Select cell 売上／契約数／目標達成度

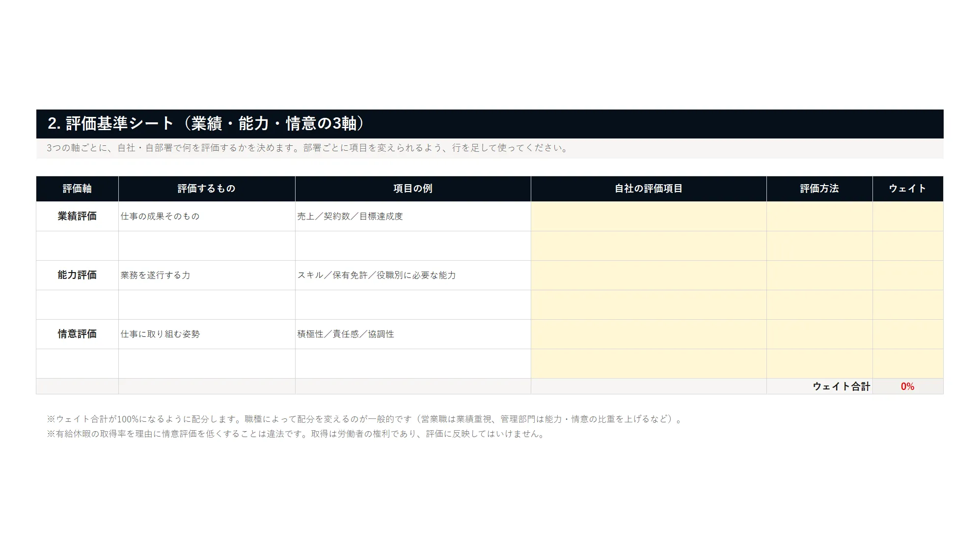pyautogui.click(x=413, y=216)
